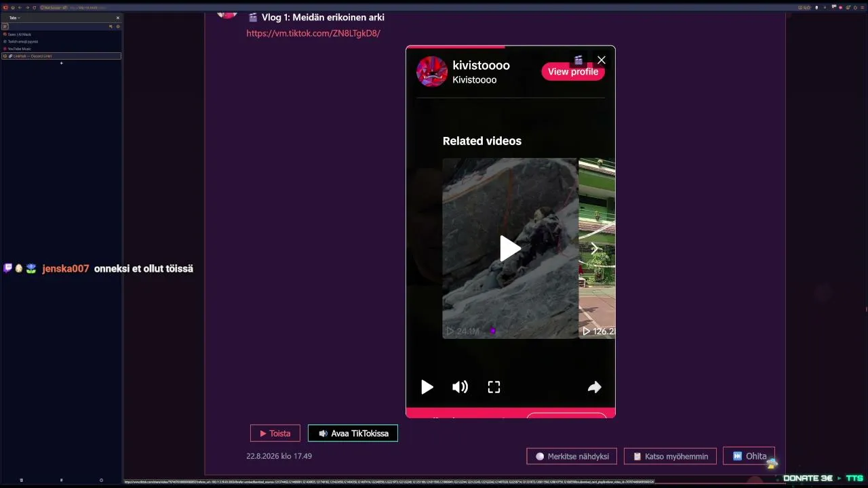Go forward with browser forward arrow
The width and height of the screenshot is (868, 488).
point(27,7)
